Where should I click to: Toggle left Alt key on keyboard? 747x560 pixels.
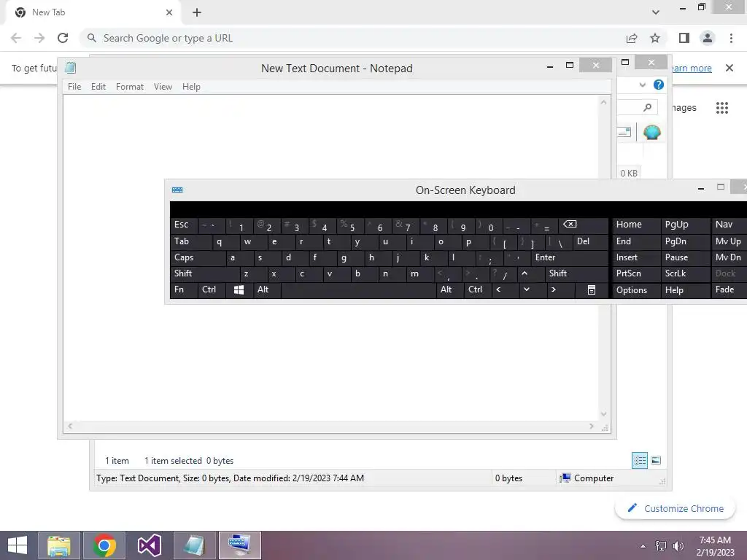(267, 289)
